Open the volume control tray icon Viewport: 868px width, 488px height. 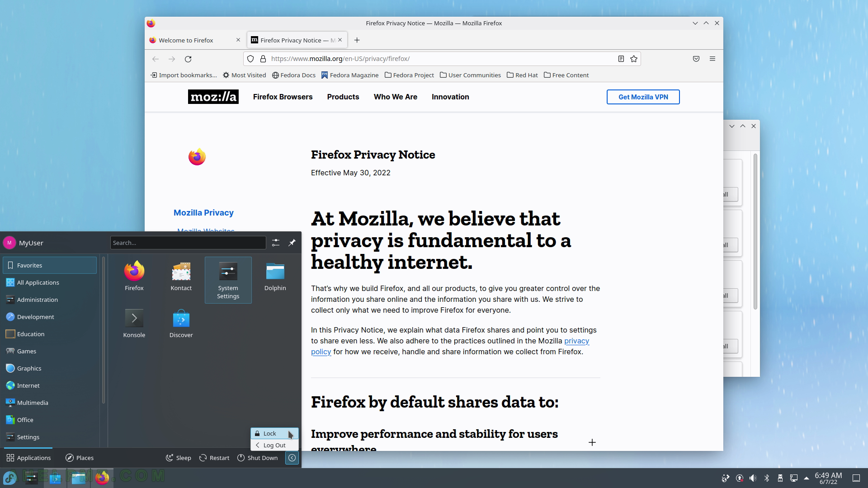[753, 478]
